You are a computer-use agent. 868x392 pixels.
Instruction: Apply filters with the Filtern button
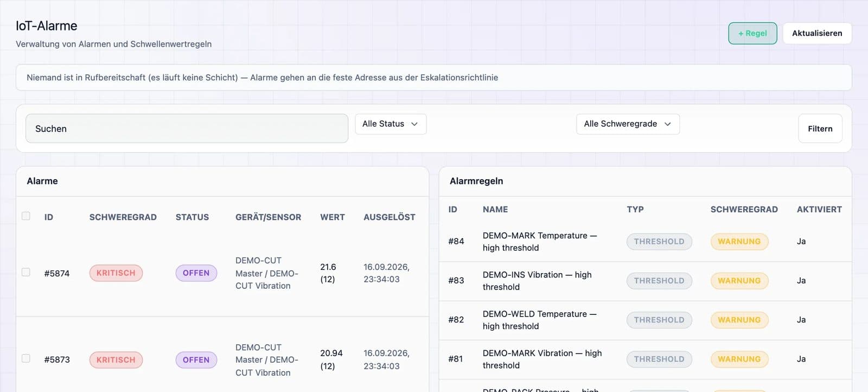pos(820,129)
